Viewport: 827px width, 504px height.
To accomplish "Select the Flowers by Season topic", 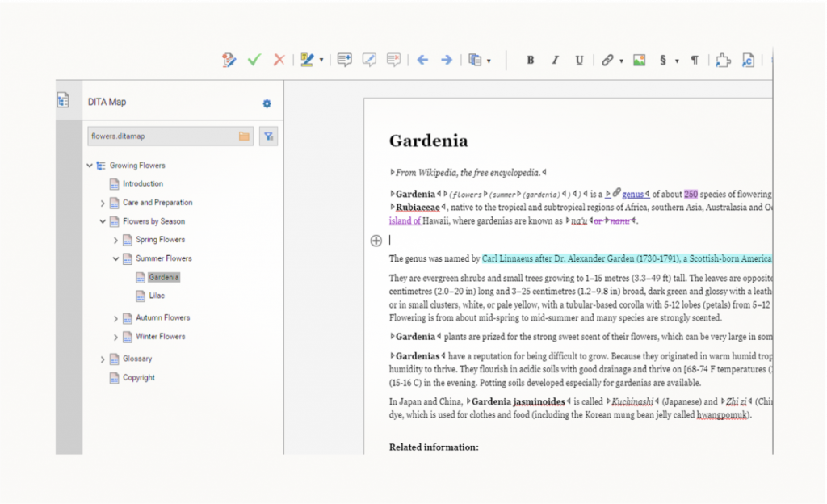I will tap(154, 221).
